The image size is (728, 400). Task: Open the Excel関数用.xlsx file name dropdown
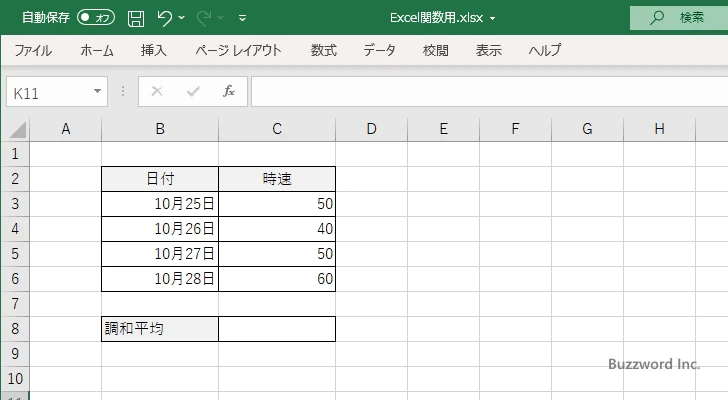492,19
